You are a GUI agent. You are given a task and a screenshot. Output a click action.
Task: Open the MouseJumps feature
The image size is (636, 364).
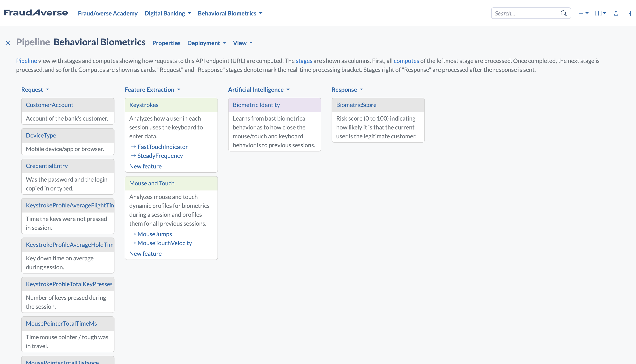point(155,234)
